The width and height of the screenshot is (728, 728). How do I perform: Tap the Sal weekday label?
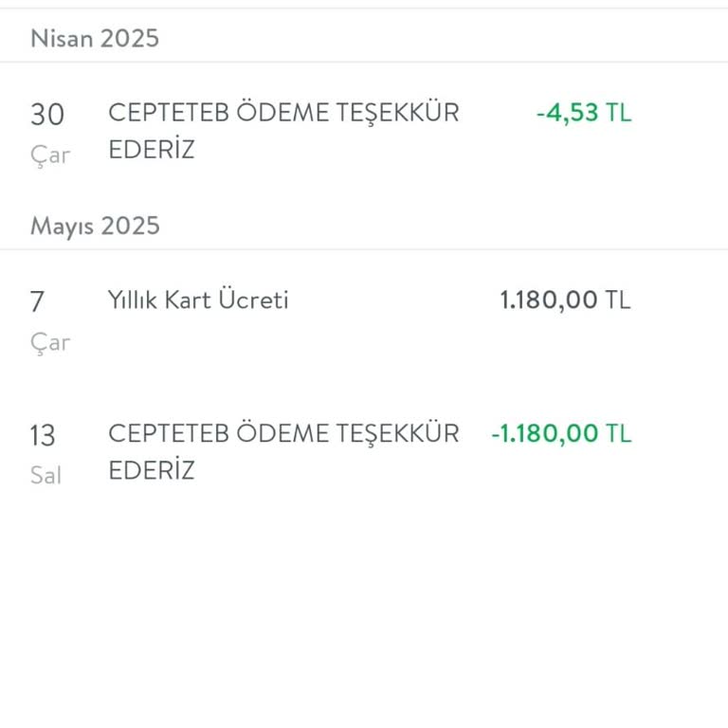[x=45, y=475]
